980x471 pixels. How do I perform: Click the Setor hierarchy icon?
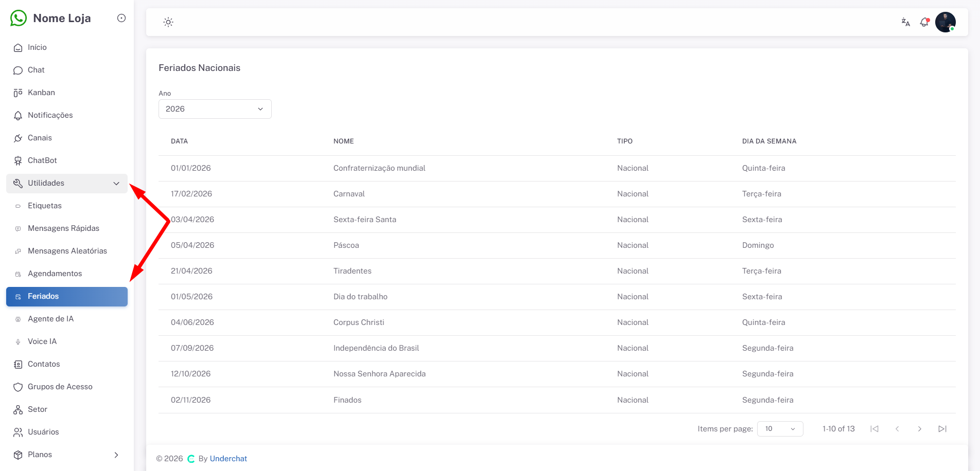tap(18, 410)
